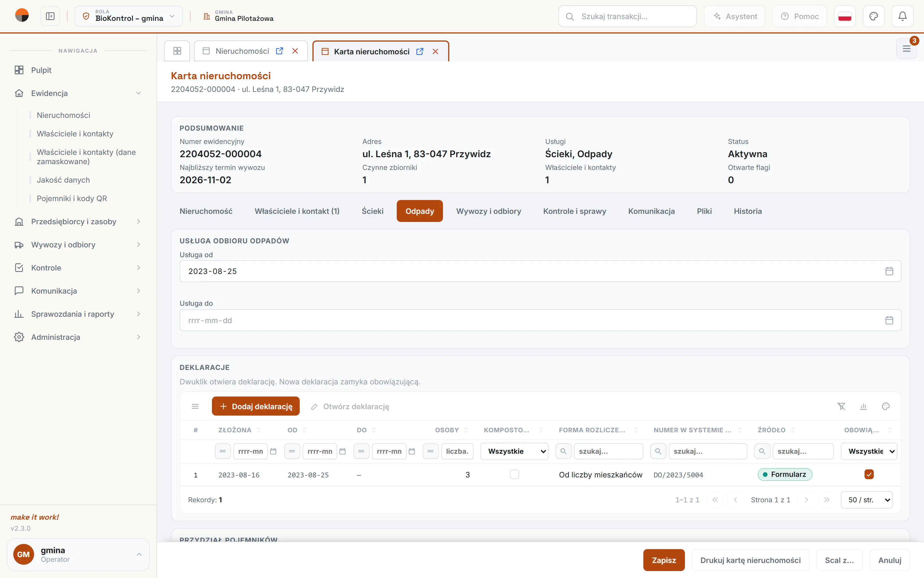Open Karta nieruchomości in new window

(420, 51)
